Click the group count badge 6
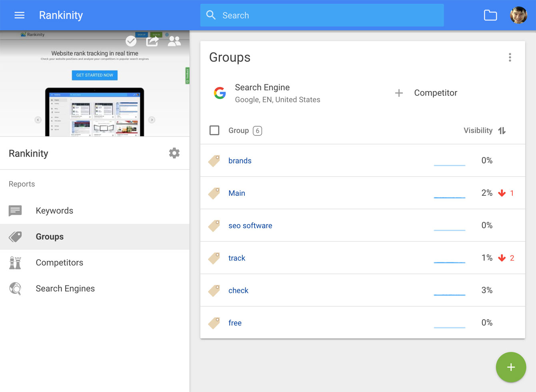 point(258,131)
